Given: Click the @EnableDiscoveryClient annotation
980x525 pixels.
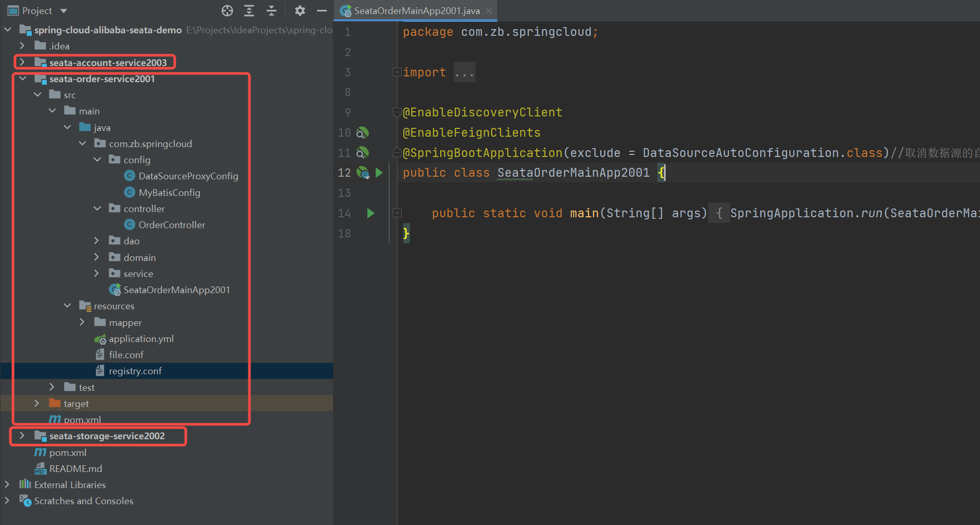Looking at the screenshot, I should (x=482, y=112).
